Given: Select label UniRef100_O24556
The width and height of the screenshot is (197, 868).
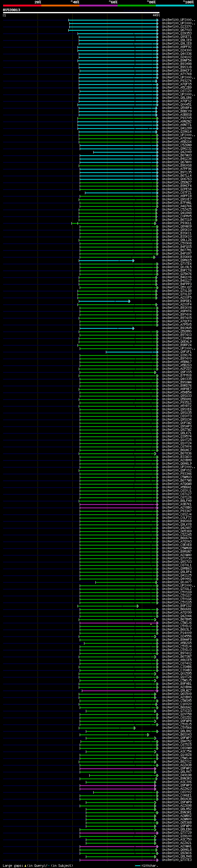Looking at the screenshot, I should [176, 636].
